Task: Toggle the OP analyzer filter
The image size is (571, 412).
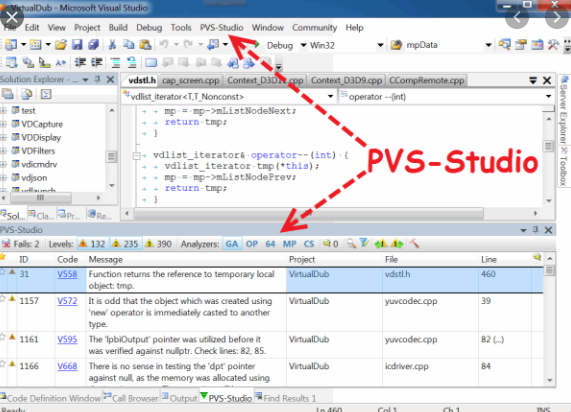Action: click(252, 244)
